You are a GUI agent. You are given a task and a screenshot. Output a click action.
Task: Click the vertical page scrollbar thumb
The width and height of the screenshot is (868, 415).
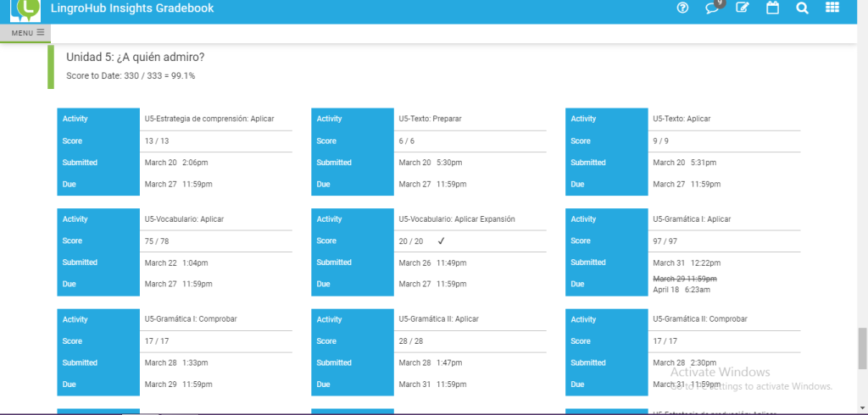coord(862,347)
